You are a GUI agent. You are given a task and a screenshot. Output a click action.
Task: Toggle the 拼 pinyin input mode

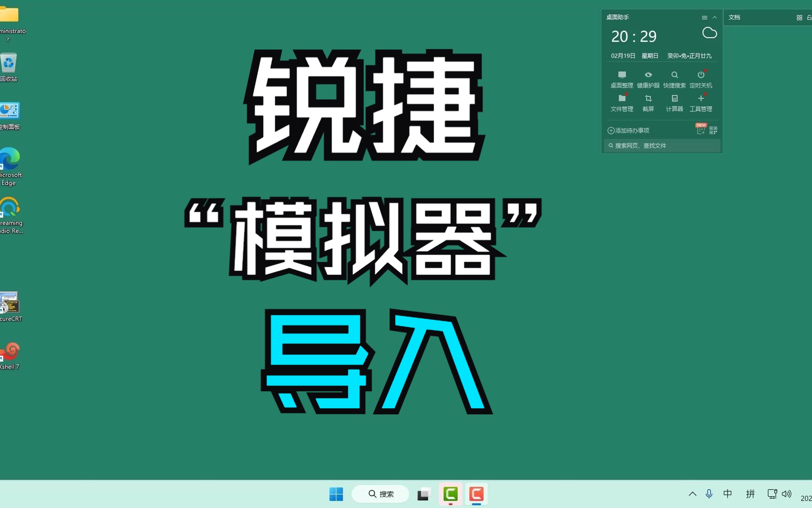[x=750, y=494]
